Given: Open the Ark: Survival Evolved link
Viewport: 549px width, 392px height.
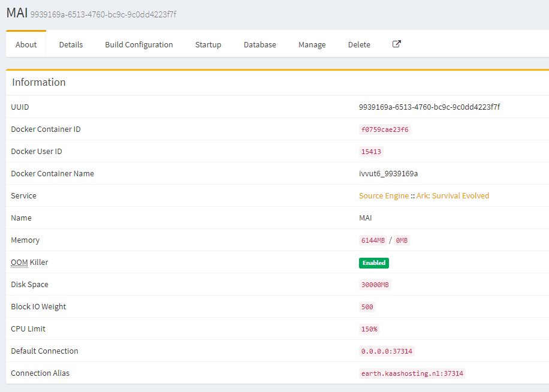Looking at the screenshot, I should pyautogui.click(x=453, y=196).
